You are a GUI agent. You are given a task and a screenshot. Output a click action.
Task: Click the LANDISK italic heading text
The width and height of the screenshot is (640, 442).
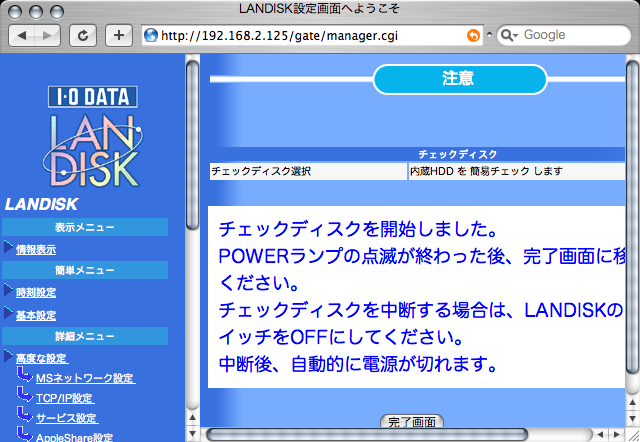pyautogui.click(x=41, y=204)
